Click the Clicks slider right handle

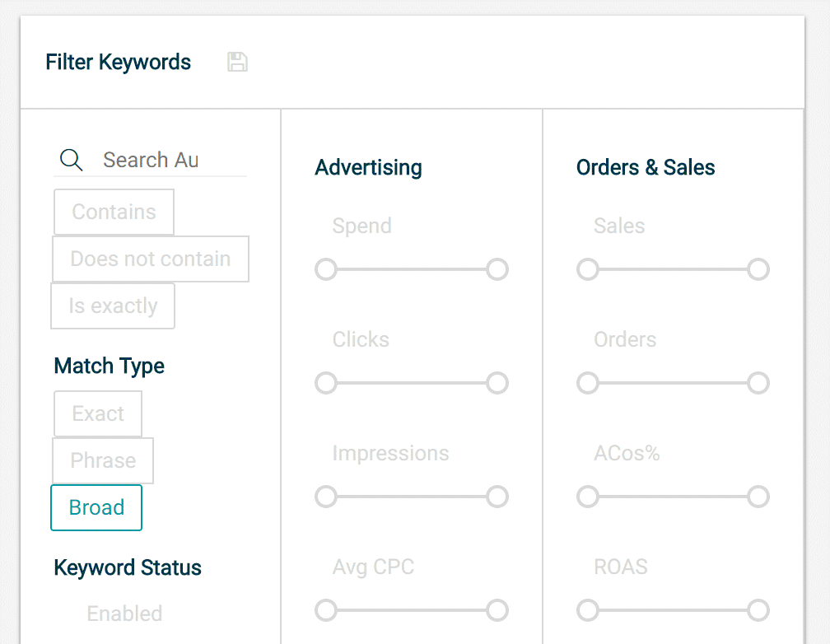(x=497, y=383)
